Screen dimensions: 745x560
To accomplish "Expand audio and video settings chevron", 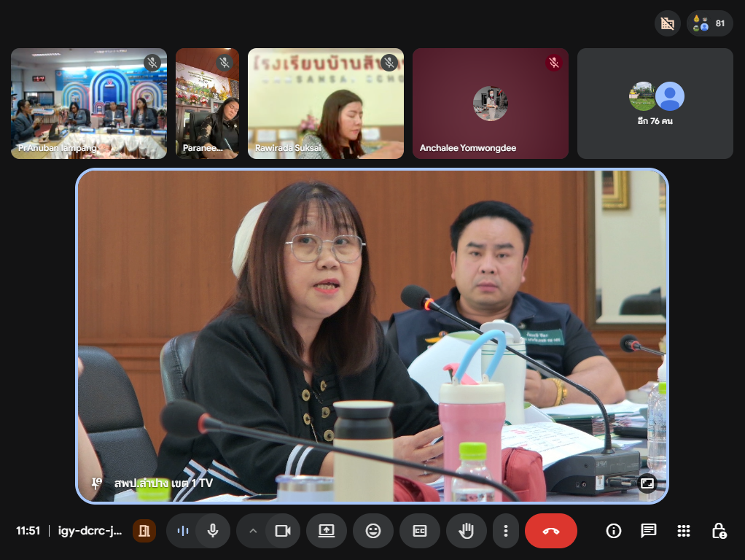I will pyautogui.click(x=253, y=531).
